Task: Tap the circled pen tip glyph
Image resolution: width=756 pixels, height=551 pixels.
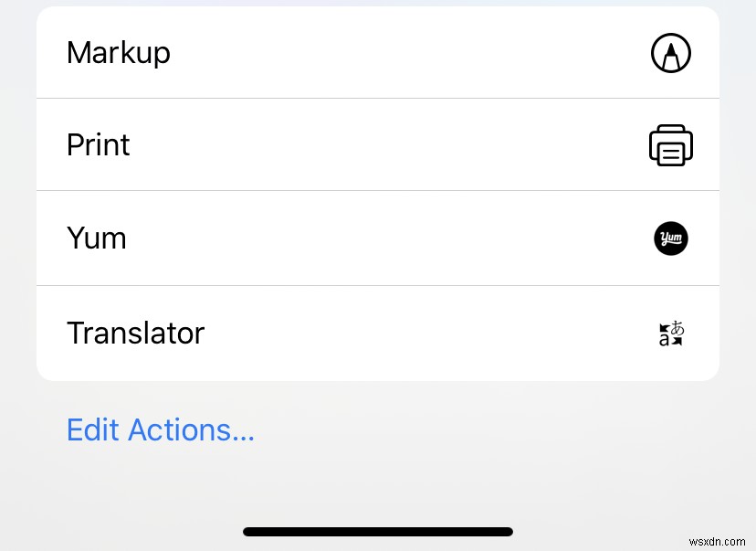Action: tap(671, 53)
